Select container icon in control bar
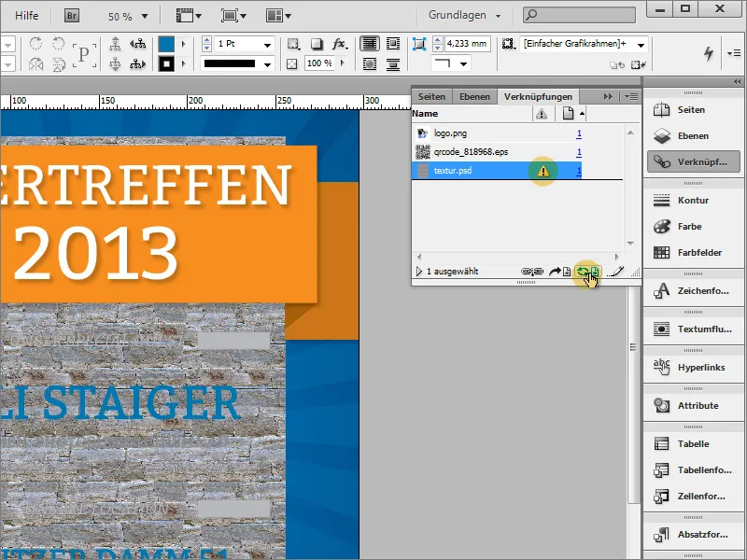 click(115, 44)
